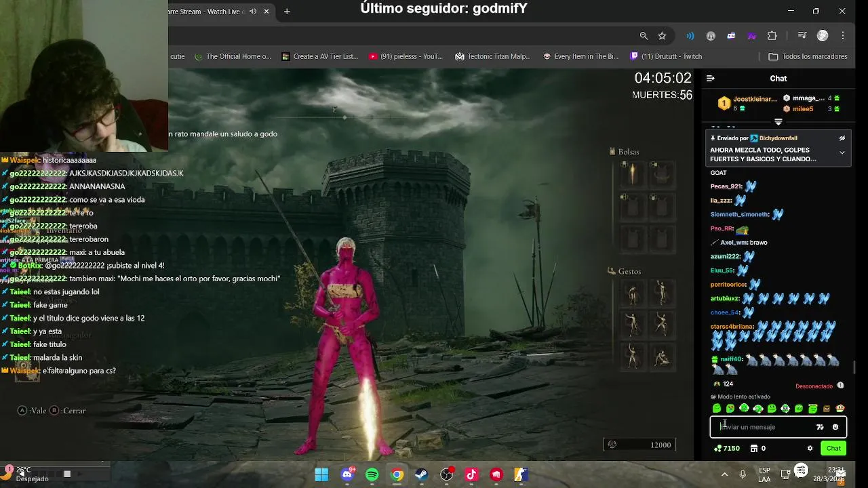
Task: Open the channel points balance 7150
Action: (727, 448)
